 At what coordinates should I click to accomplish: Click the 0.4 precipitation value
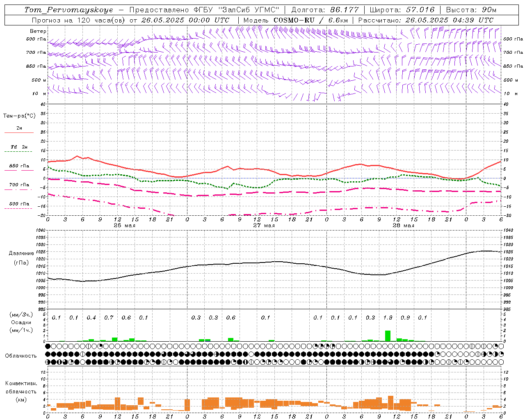coord(91,318)
